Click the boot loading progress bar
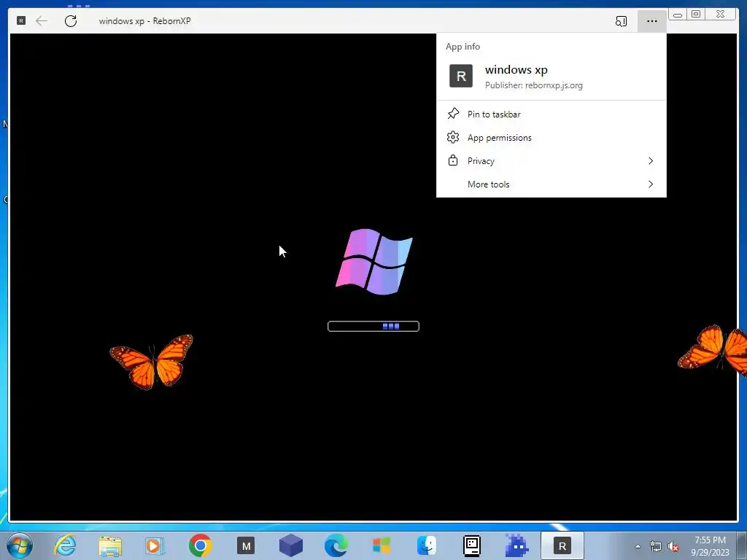The image size is (747, 560). [373, 326]
